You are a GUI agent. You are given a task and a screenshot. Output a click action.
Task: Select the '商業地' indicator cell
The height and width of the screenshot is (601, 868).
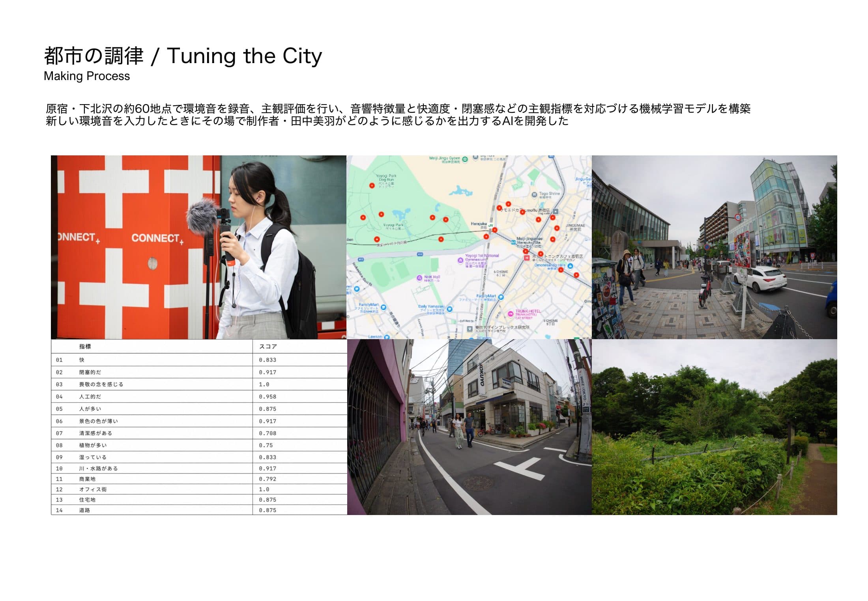tap(87, 479)
